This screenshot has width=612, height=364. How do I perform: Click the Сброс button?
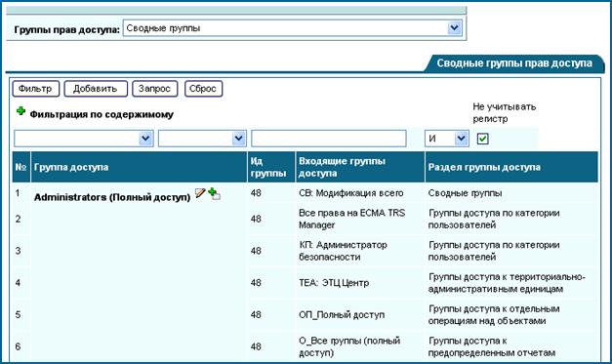point(203,89)
